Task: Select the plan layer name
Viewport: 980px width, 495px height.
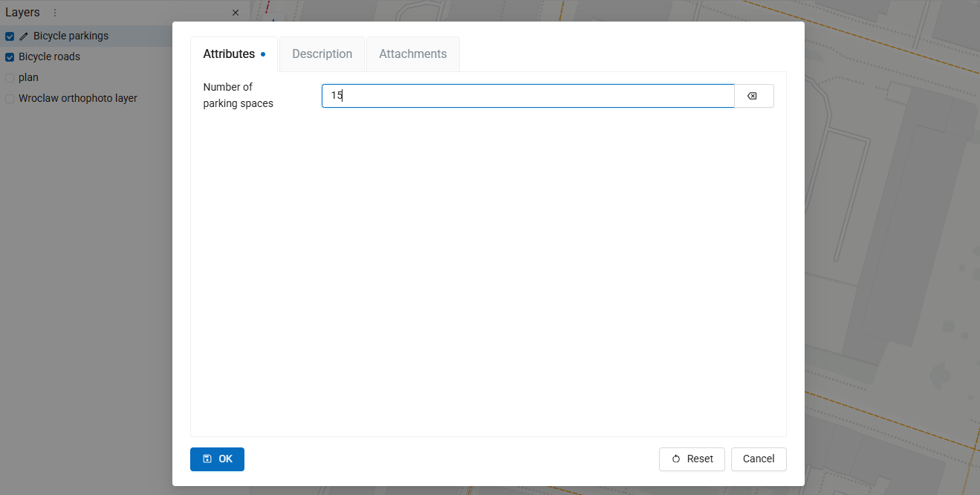Action: (28, 78)
